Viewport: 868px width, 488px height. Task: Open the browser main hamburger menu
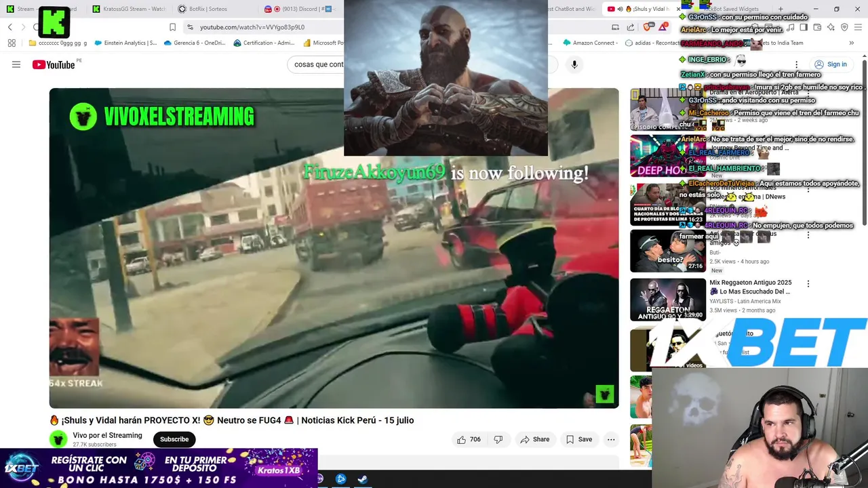[x=859, y=27]
